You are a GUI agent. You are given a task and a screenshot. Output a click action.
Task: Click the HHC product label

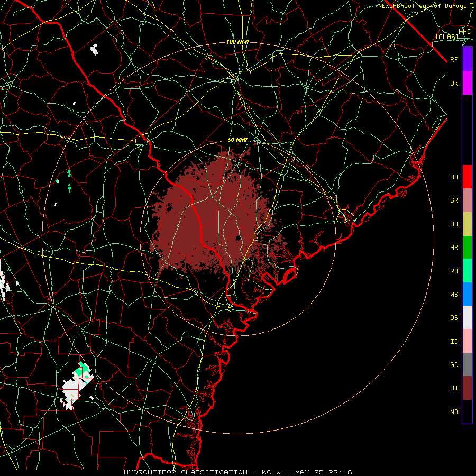click(x=464, y=32)
